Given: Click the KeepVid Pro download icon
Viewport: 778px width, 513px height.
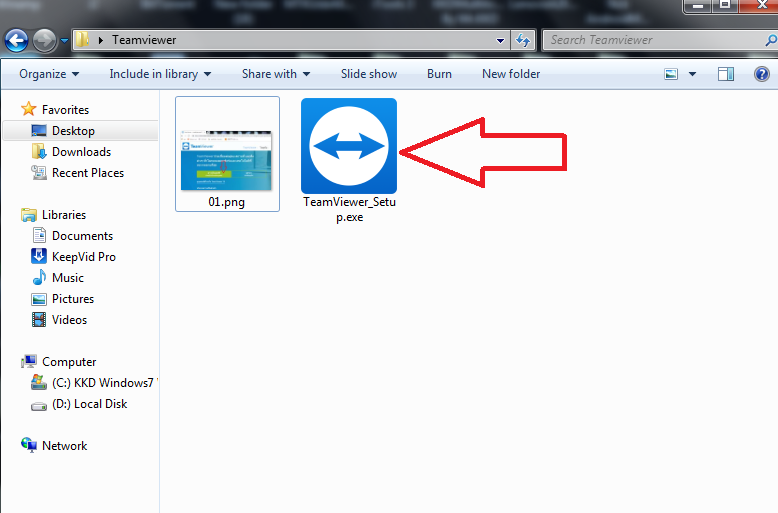Looking at the screenshot, I should pyautogui.click(x=39, y=256).
